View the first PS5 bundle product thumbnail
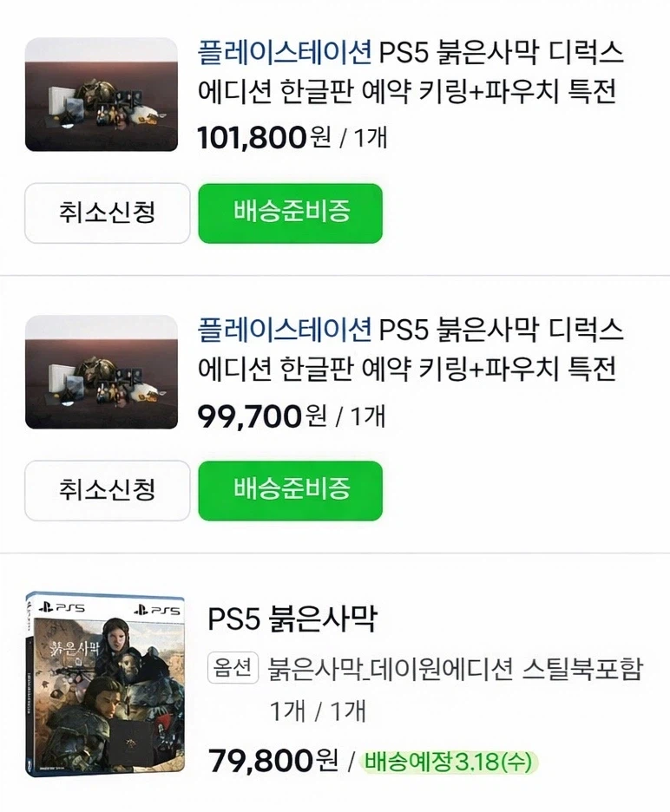 click(x=101, y=95)
